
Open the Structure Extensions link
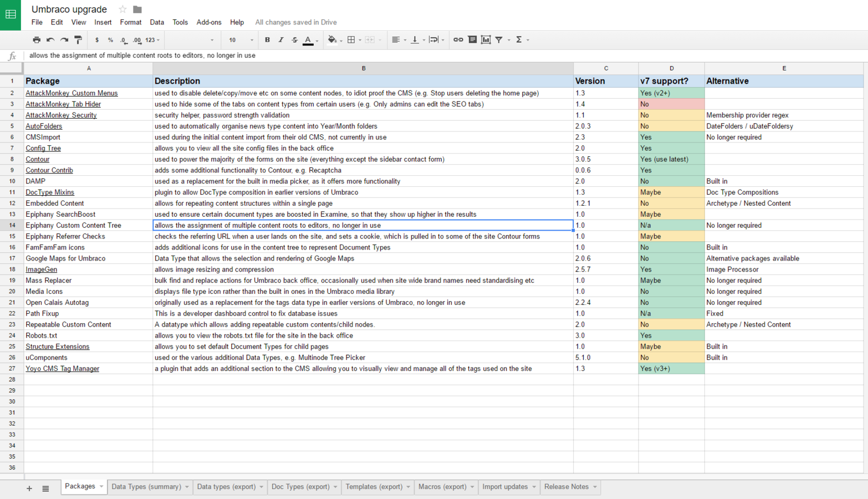point(57,347)
